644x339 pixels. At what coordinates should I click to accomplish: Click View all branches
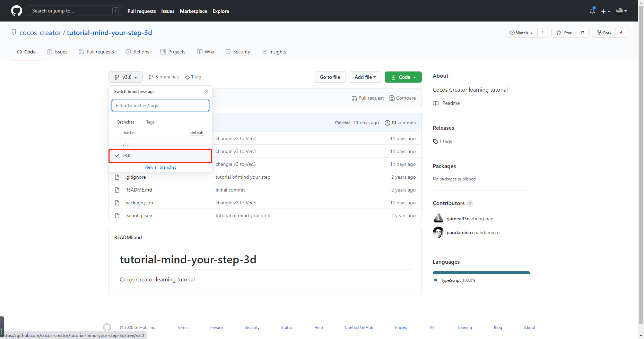(x=160, y=167)
